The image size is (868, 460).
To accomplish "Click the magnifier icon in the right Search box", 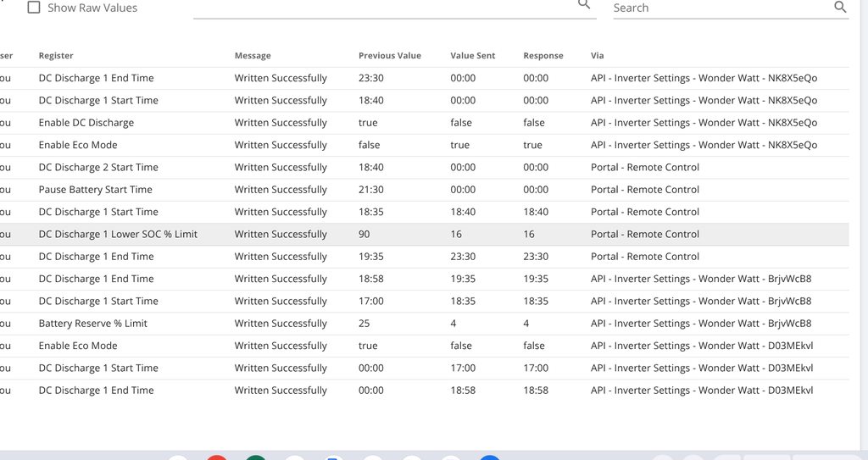I will pyautogui.click(x=840, y=7).
